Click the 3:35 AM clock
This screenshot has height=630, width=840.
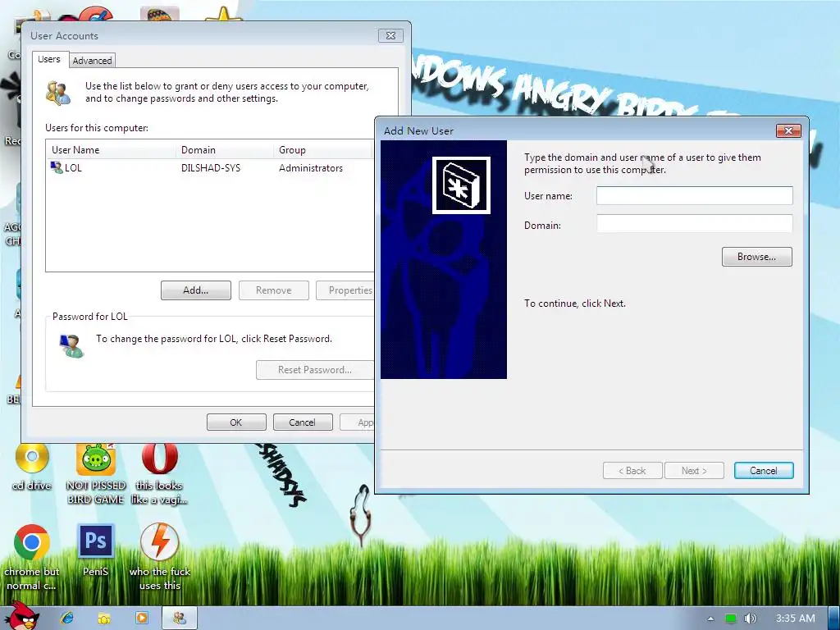796,619
